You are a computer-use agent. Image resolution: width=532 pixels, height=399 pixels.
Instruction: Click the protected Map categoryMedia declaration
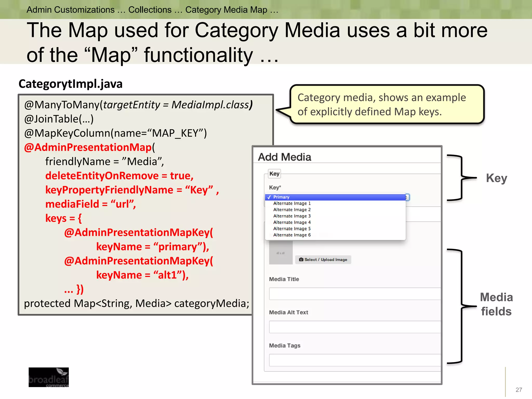coord(137,303)
